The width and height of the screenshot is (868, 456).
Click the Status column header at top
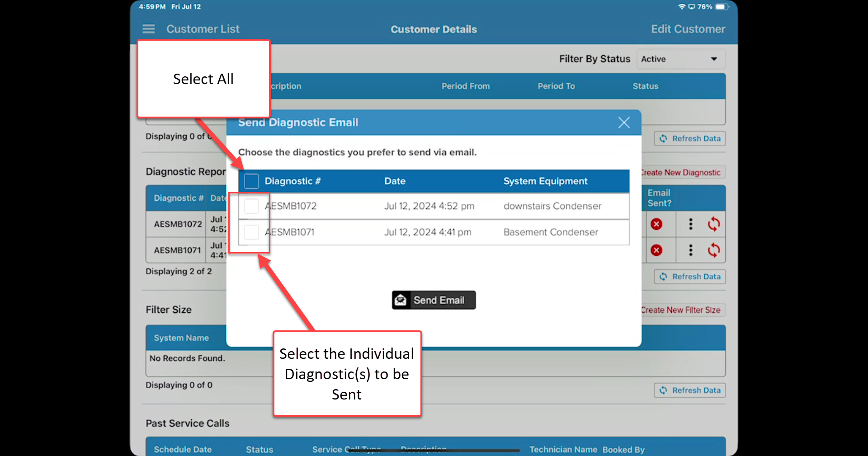coord(645,86)
